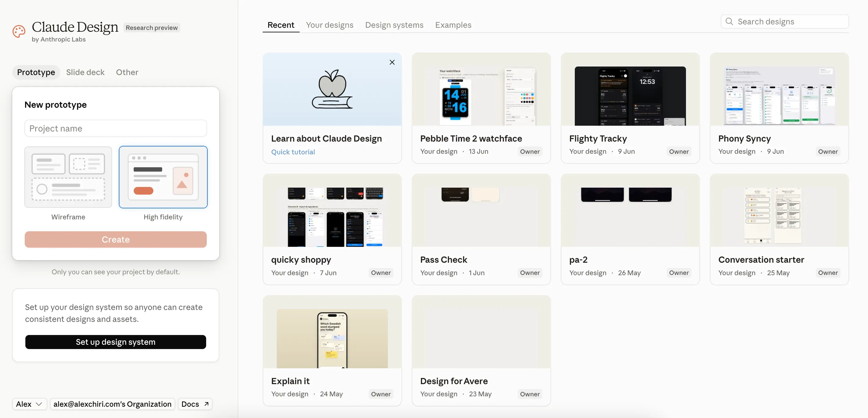Open the Phony Syncy design thumbnail
Screen dimensions: 868x418
click(x=779, y=89)
